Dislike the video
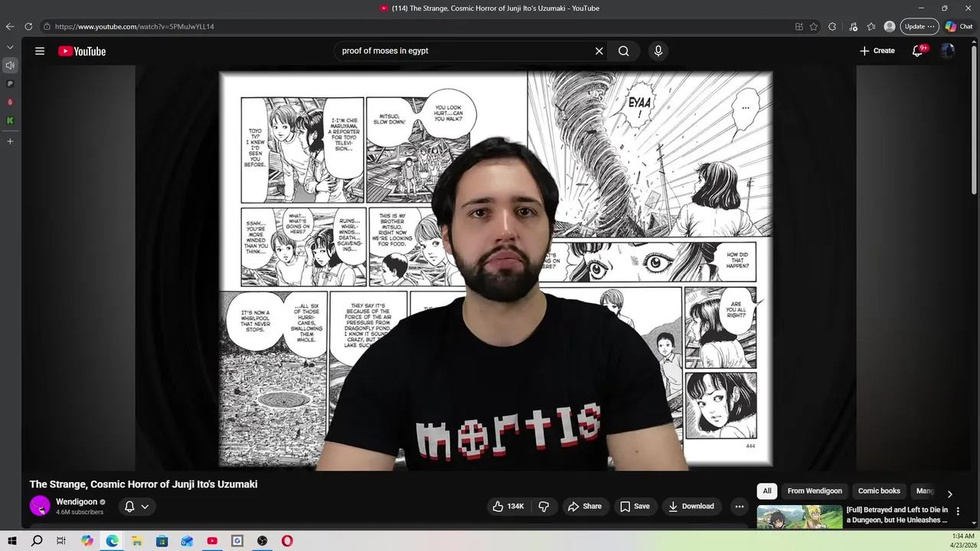 click(544, 507)
